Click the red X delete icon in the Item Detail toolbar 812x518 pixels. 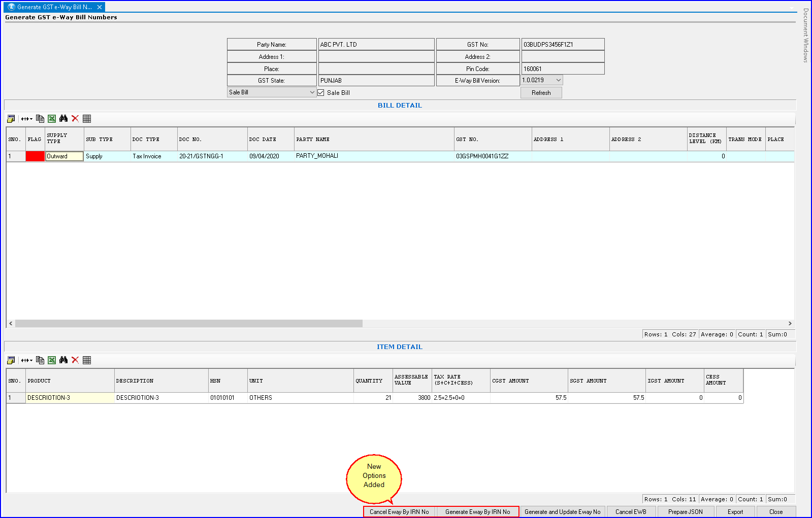coord(75,360)
